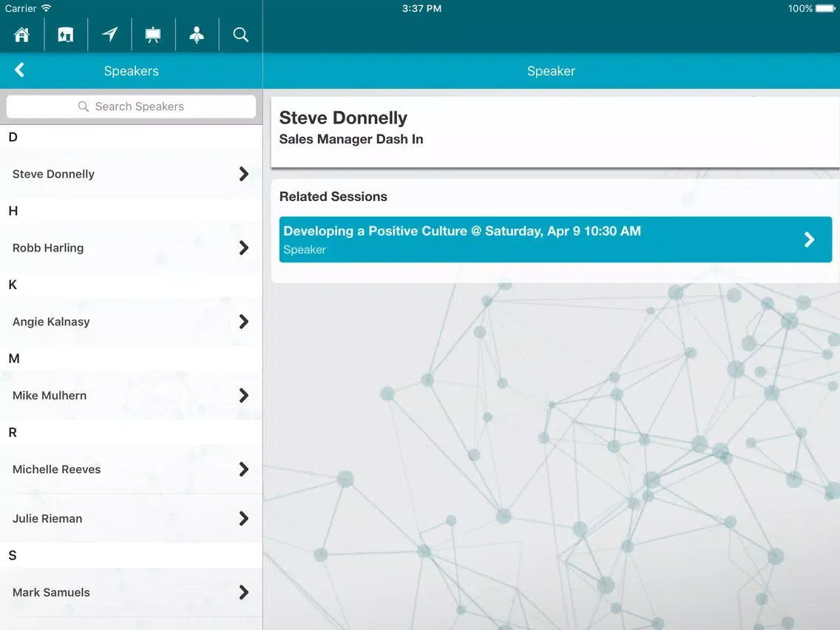
Task: Open chevron beside Steve Donnelly
Action: (x=244, y=174)
